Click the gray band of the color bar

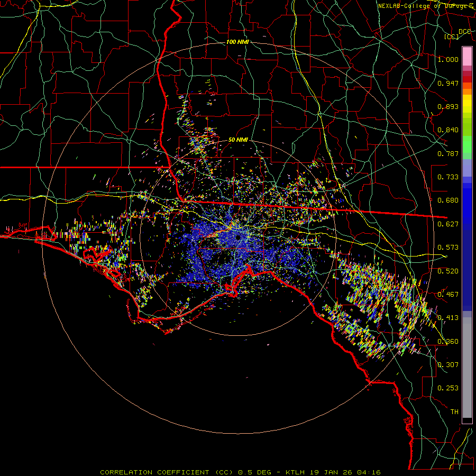(x=467, y=368)
